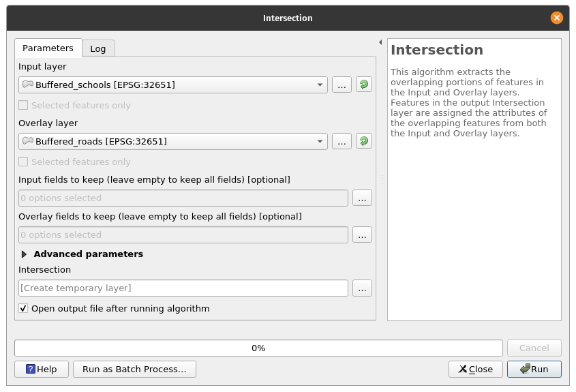Click iterate-over-layer icon beside Overlay layer

[x=364, y=141]
